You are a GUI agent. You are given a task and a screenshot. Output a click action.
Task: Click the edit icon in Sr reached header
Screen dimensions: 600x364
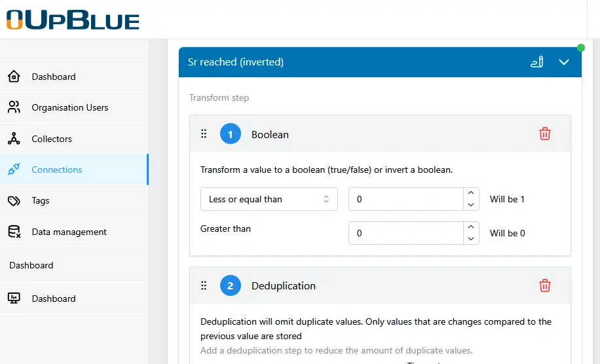(x=536, y=62)
